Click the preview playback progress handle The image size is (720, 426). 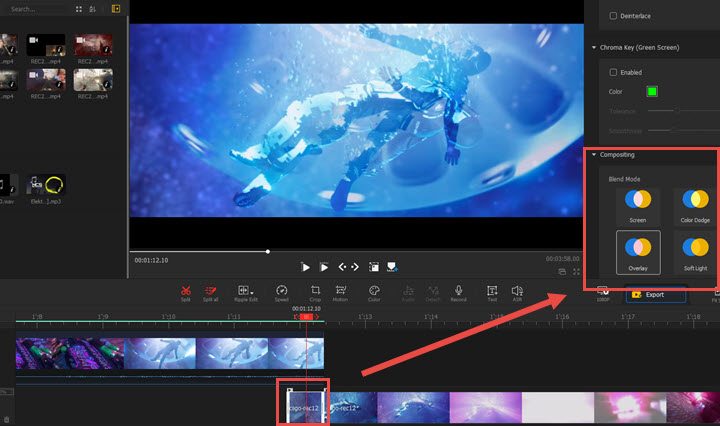click(268, 252)
